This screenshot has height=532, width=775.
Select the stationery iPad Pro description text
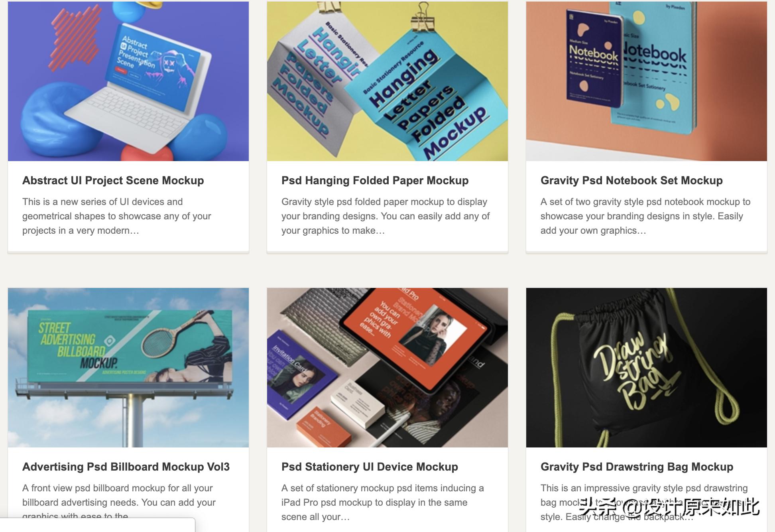[383, 502]
